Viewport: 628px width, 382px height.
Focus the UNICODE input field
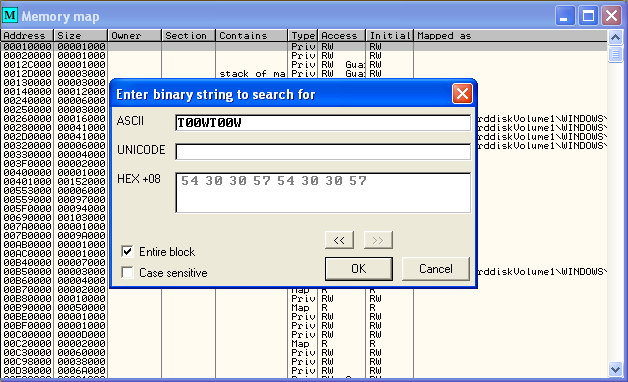[x=323, y=152]
